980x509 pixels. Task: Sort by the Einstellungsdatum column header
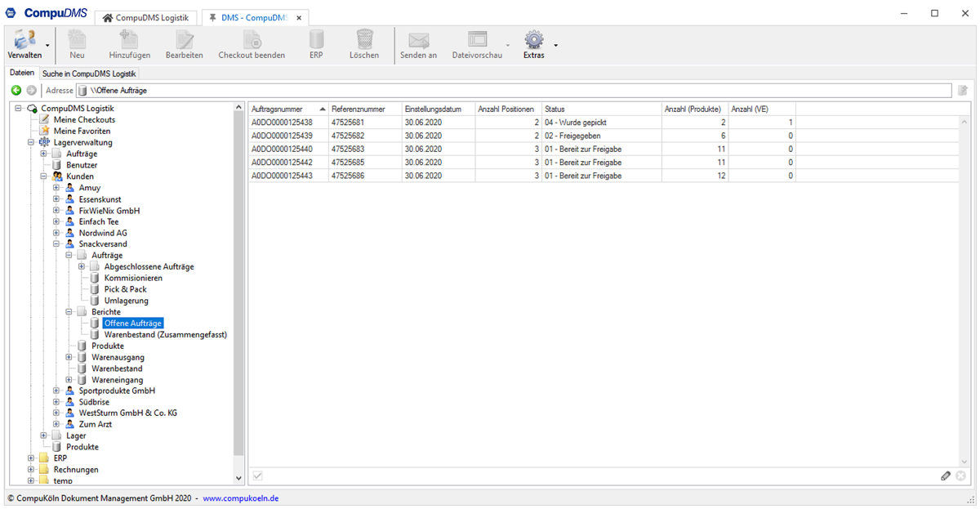[439, 109]
